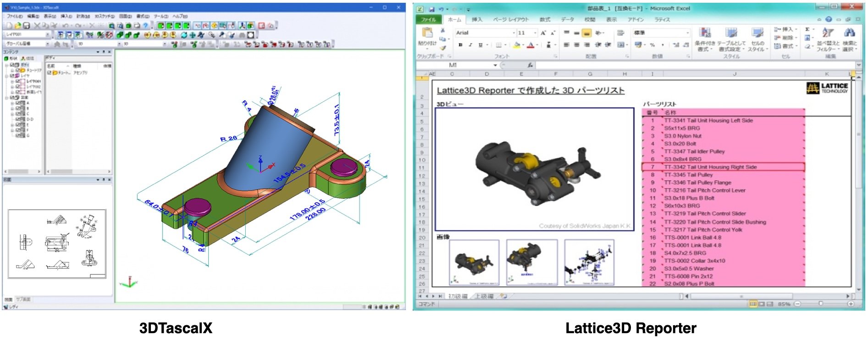
Task: Open the font color dropdown arrow in Excel
Action: (538, 45)
